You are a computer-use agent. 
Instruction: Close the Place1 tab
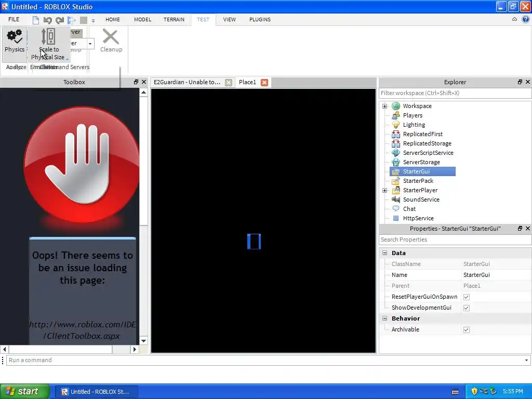click(x=264, y=83)
